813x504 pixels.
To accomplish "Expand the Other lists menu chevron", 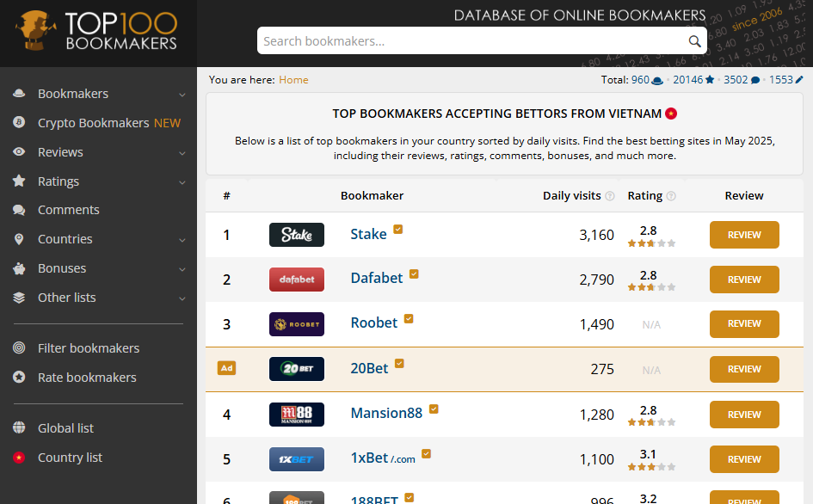I will (x=182, y=298).
